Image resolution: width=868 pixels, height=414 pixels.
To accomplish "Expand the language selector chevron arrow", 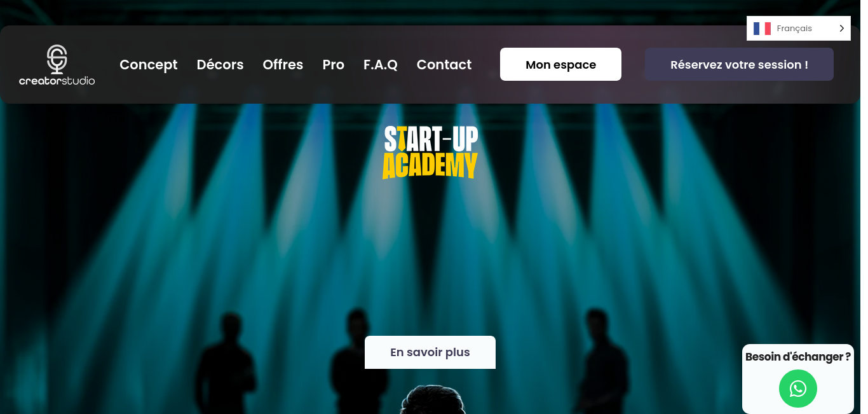I will [841, 29].
